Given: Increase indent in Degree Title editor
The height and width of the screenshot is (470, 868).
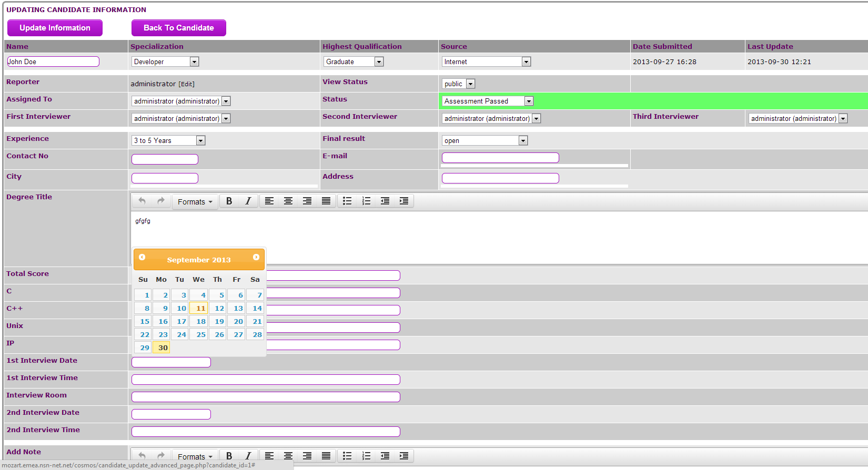Looking at the screenshot, I should 404,201.
